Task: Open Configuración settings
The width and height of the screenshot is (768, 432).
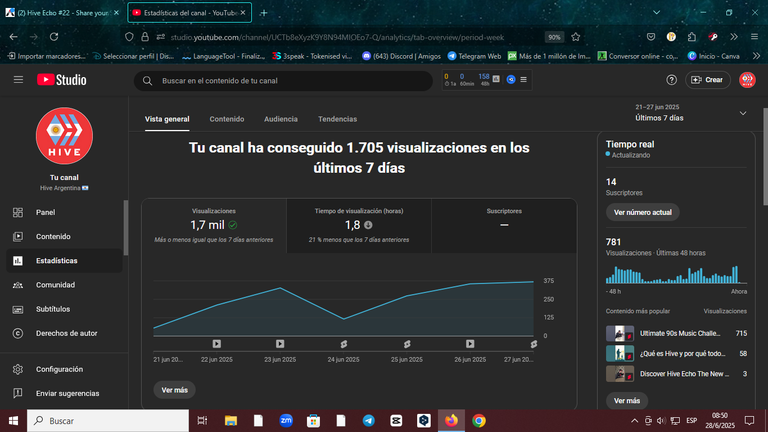Action: pos(64,369)
